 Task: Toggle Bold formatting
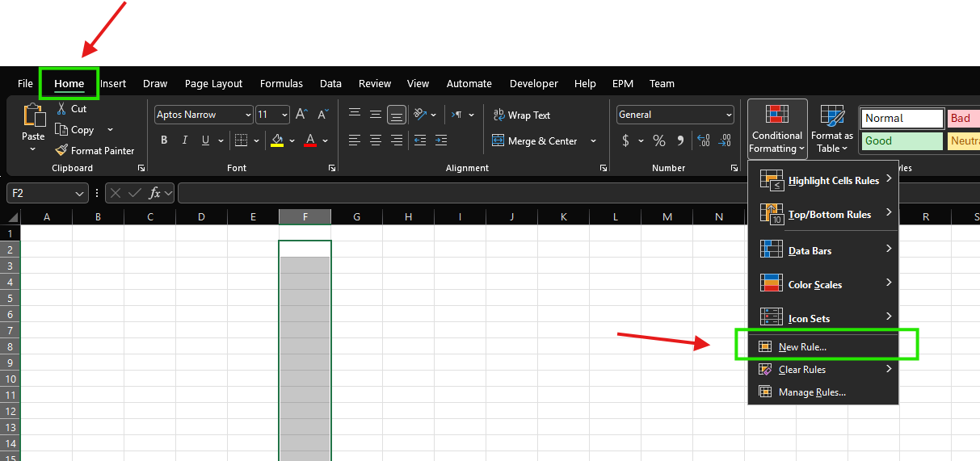point(164,140)
